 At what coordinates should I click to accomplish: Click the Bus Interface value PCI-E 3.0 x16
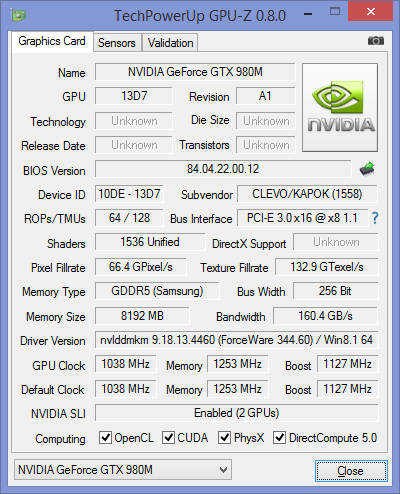click(303, 218)
